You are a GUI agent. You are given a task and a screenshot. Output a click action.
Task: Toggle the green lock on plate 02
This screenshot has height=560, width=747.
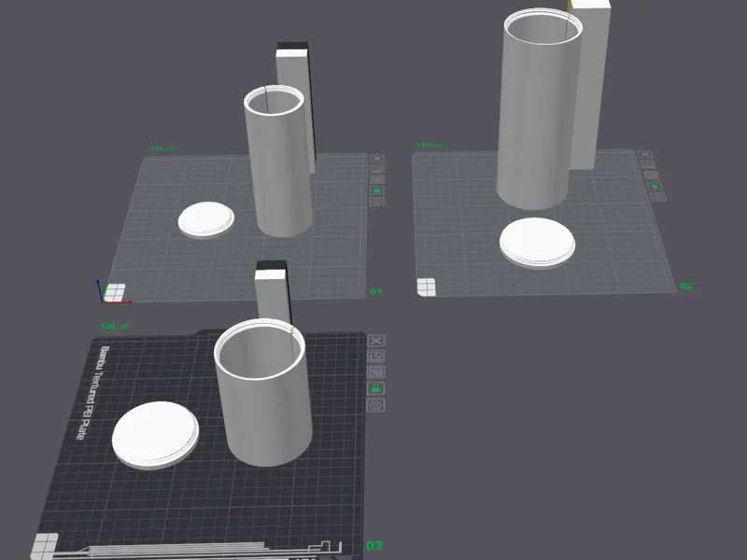pos(655,186)
